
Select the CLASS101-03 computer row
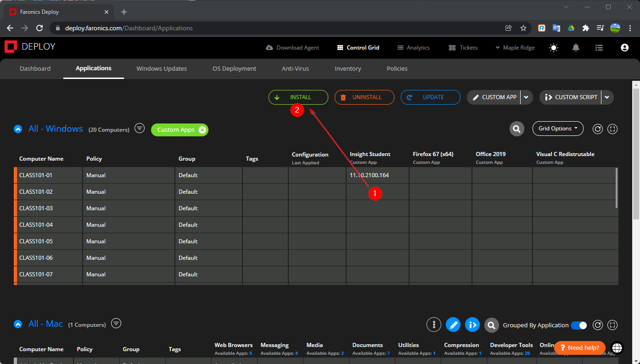tap(36, 208)
